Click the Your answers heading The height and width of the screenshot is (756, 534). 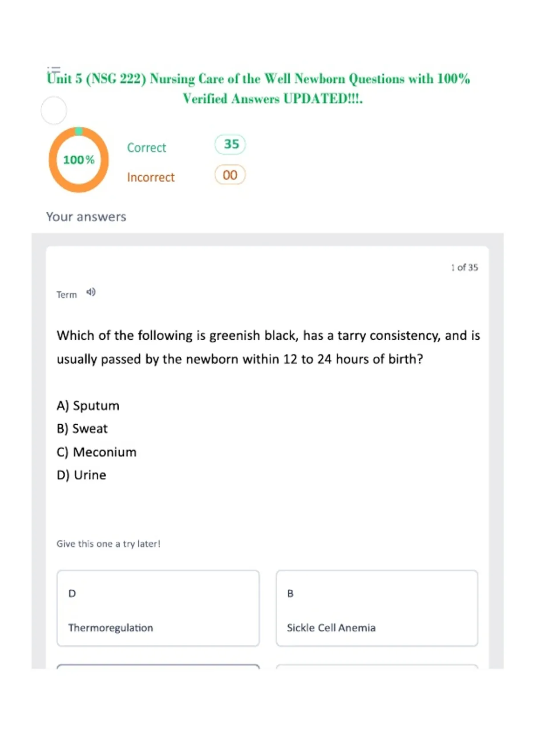pos(86,217)
